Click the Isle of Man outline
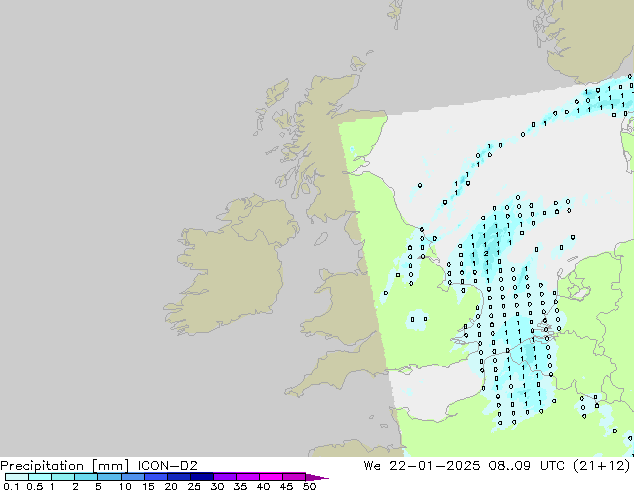 321,239
